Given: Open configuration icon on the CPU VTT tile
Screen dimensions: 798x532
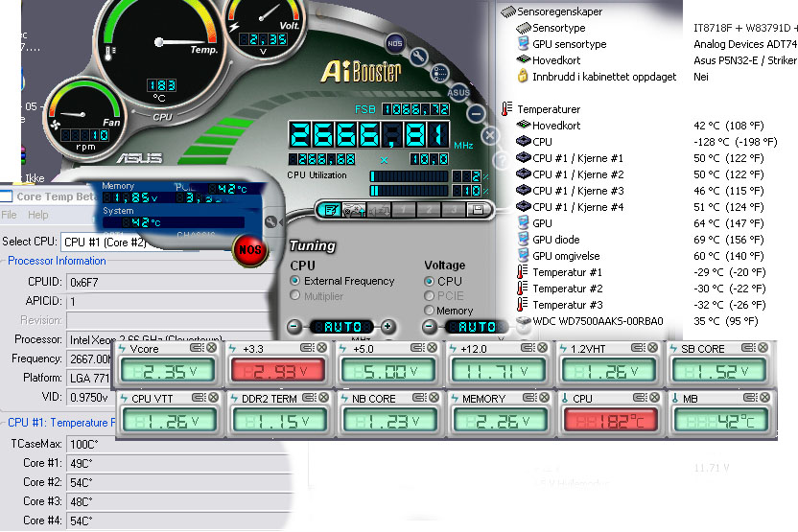Looking at the screenshot, I should coord(198,397).
